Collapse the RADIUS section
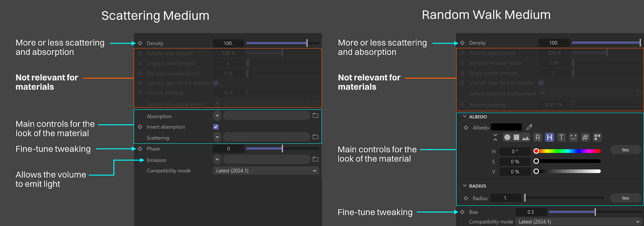Image resolution: width=644 pixels, height=226 pixels. tap(465, 186)
